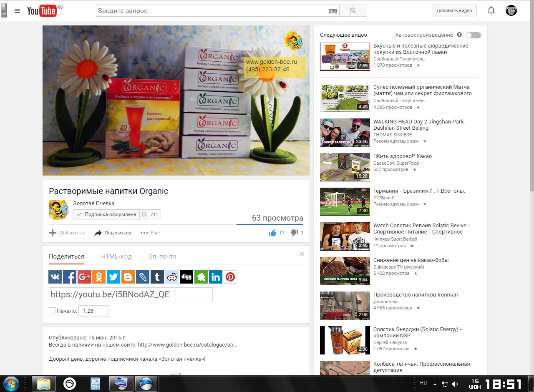Select the youtu.be share URL field
534x392 pixels.
click(x=131, y=294)
